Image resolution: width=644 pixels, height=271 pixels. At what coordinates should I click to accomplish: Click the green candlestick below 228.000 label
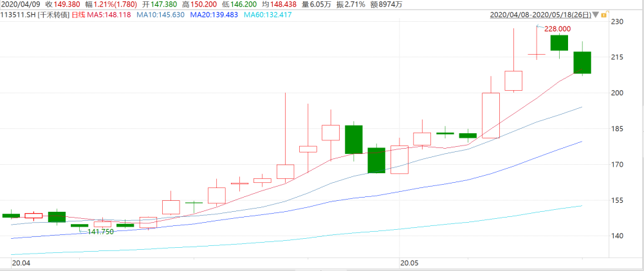[x=559, y=42]
